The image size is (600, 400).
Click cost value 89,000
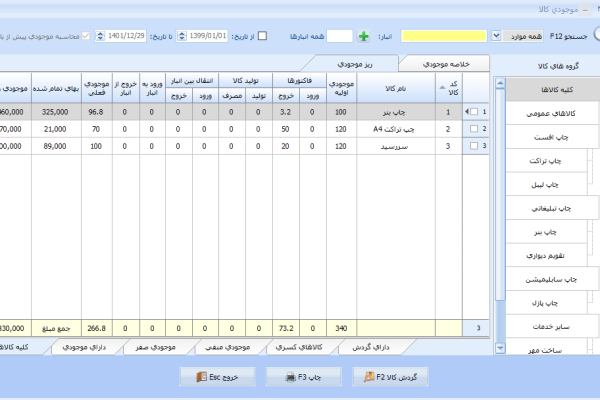[x=55, y=146]
